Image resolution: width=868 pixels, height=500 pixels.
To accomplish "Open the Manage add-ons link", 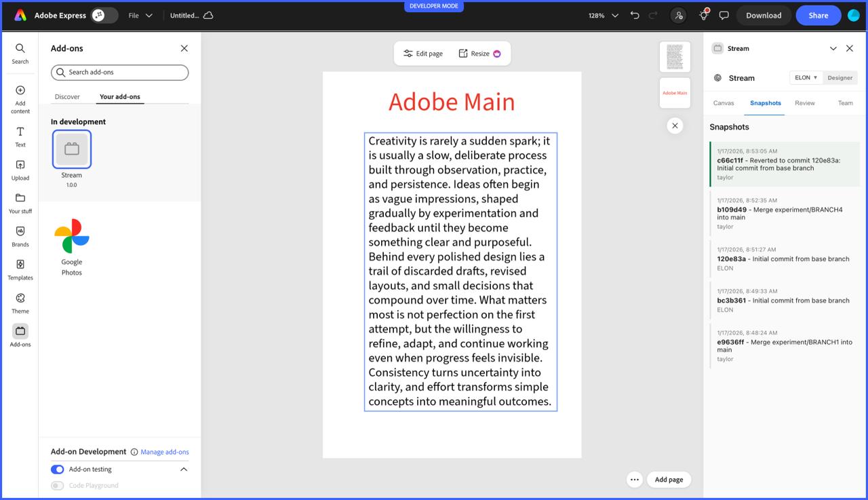I will coord(165,452).
